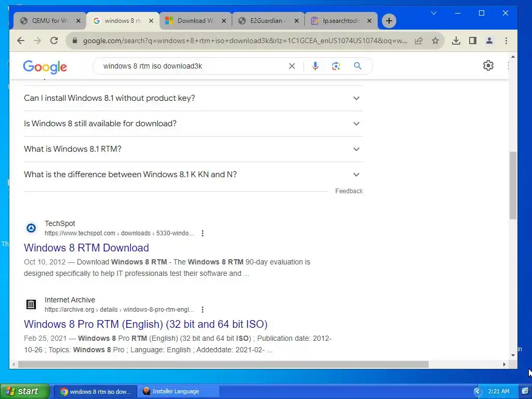Screen dimensions: 532x399
Task: Share this page via address bar icon
Action: click(x=419, y=41)
